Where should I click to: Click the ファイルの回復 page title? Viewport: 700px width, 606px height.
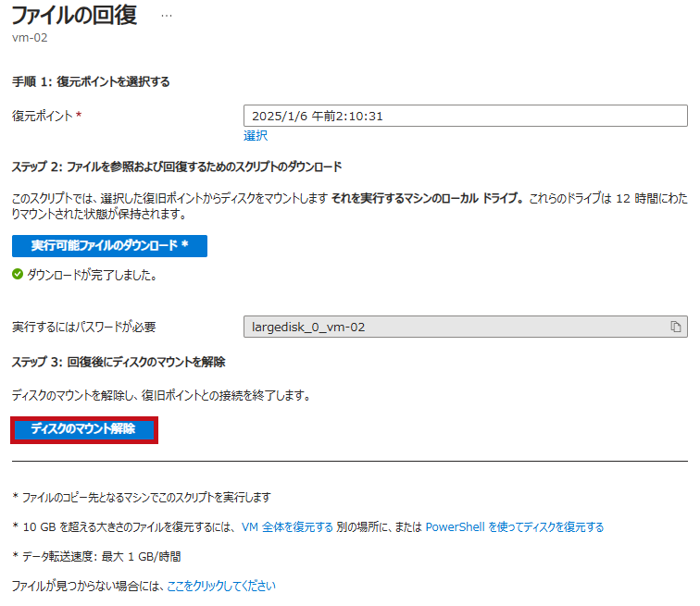74,15
